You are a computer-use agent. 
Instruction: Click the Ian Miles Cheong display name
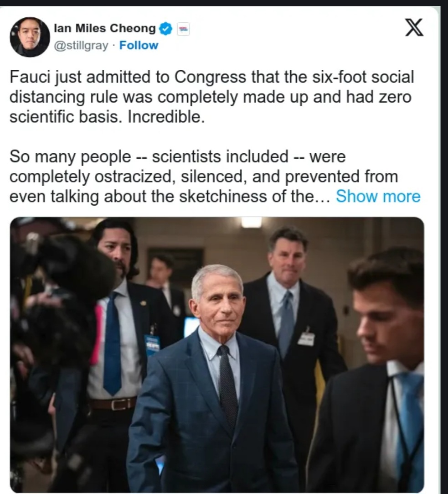click(104, 28)
